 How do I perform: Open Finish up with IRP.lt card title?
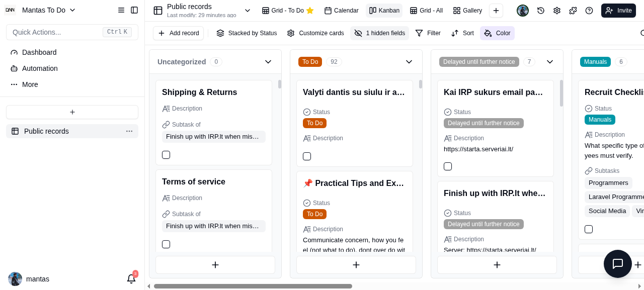tap(495, 194)
